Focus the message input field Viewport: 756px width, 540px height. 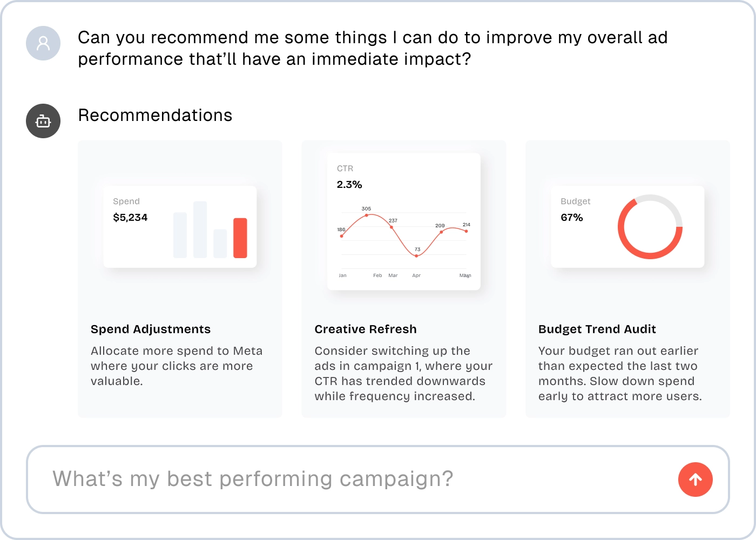coord(377,480)
